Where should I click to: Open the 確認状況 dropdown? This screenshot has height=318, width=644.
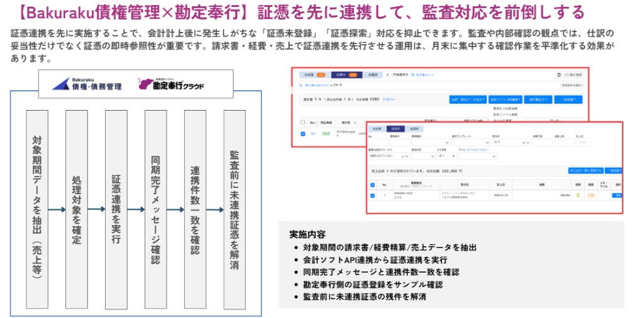coord(423,156)
